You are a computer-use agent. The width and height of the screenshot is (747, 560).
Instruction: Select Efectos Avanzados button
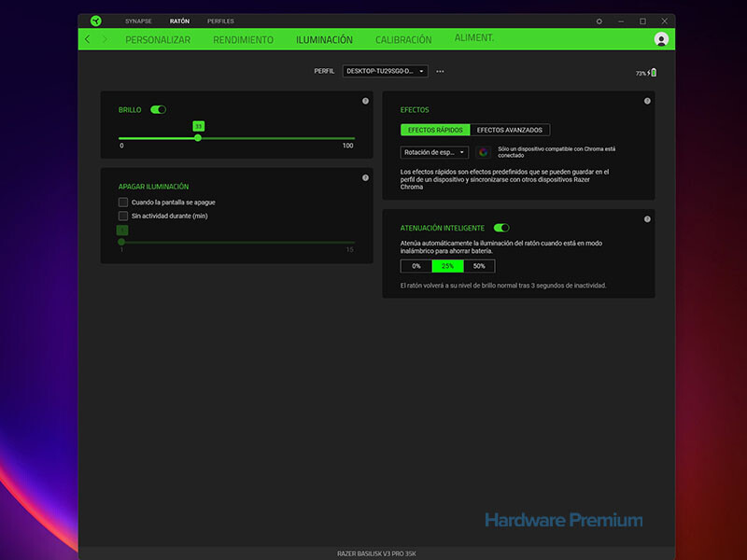(509, 130)
